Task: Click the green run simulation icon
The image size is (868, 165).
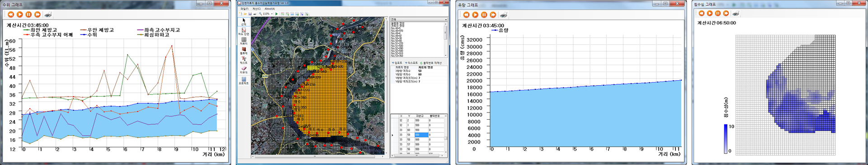Action: tap(277, 14)
